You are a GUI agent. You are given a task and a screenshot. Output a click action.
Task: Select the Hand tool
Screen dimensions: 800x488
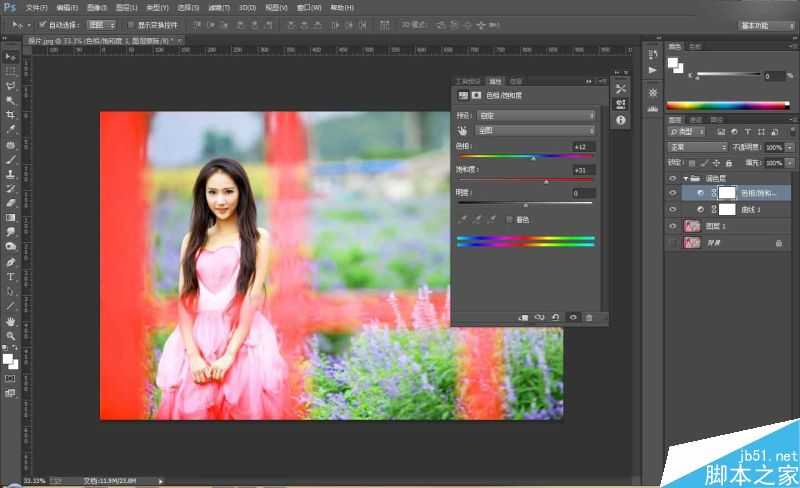[x=11, y=321]
